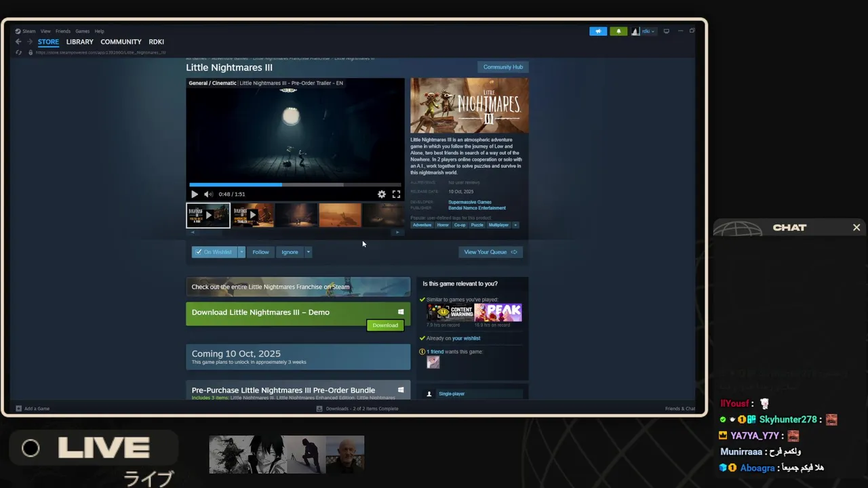The width and height of the screenshot is (868, 488).
Task: Open the green notifications bell
Action: (618, 31)
